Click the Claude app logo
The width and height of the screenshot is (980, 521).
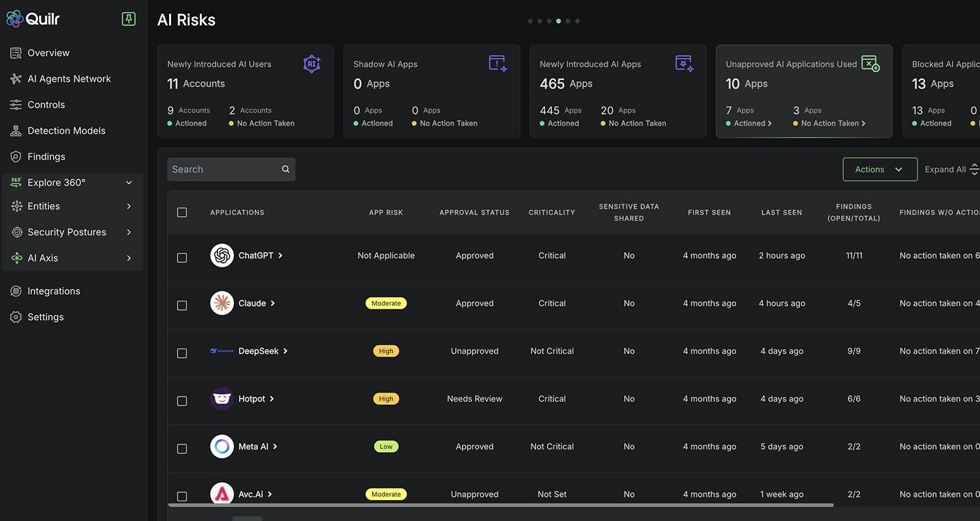click(222, 303)
